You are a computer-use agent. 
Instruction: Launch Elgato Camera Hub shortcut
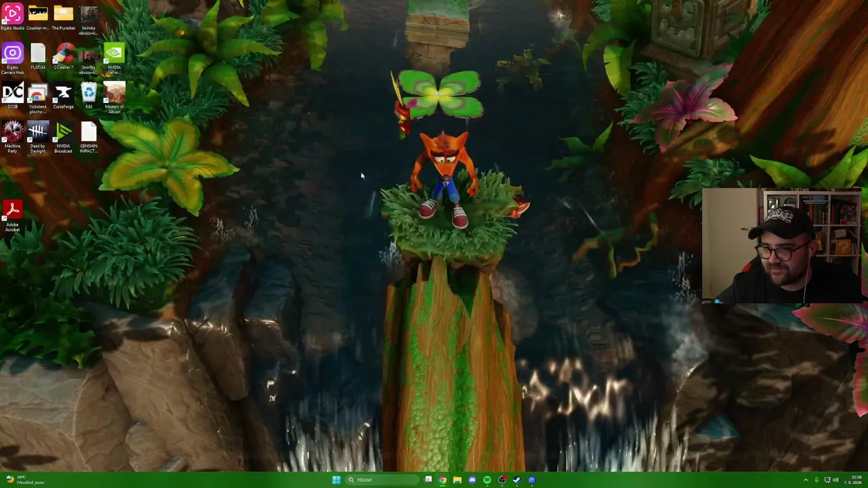(12, 59)
